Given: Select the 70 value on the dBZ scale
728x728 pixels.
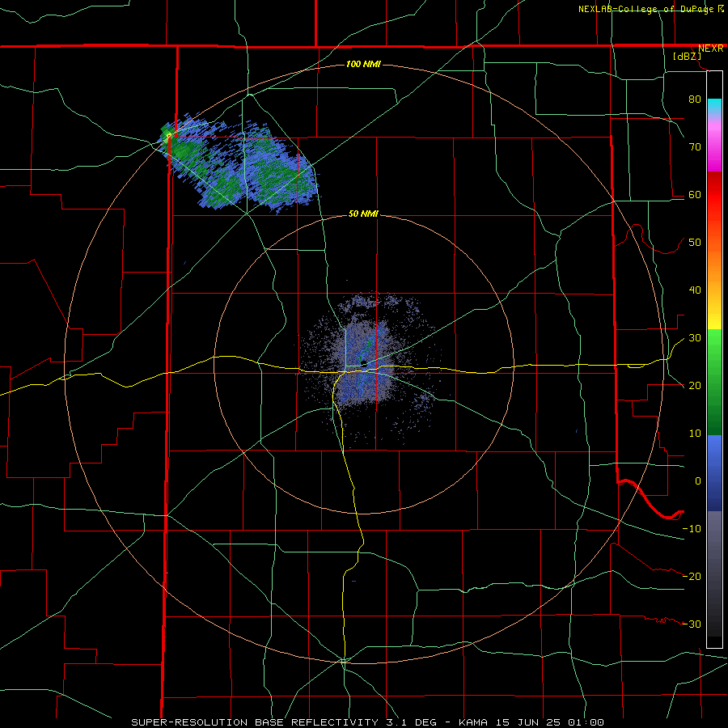Looking at the screenshot, I should [695, 147].
